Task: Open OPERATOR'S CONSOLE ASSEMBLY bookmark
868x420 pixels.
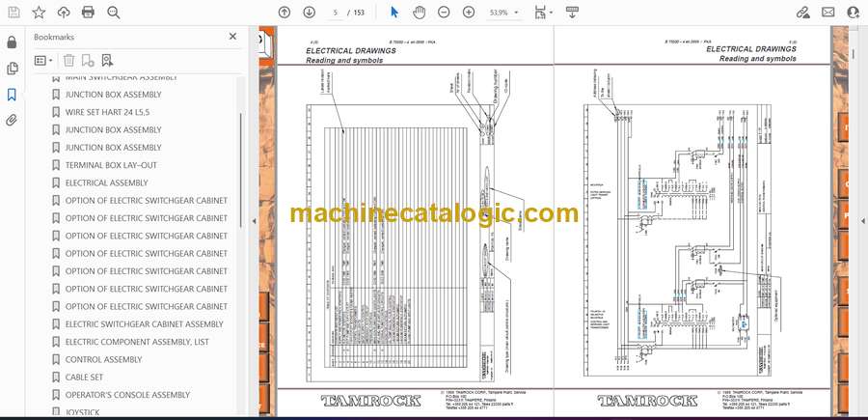Action: [127, 395]
